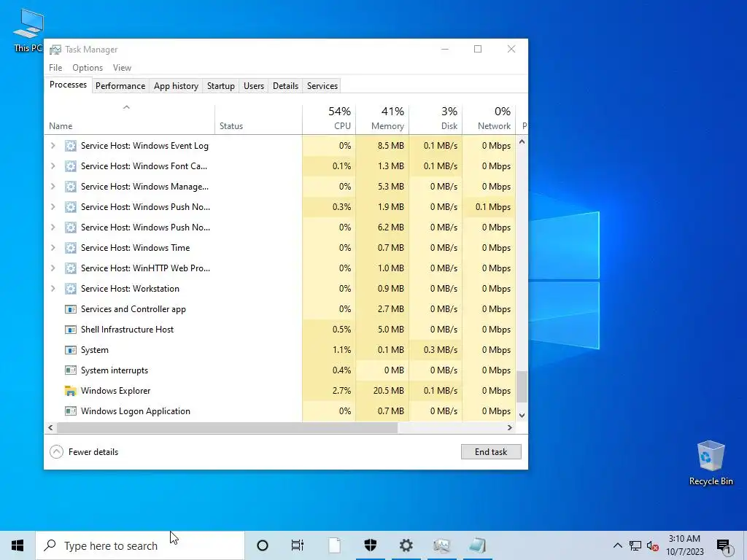Viewport: 747px width, 560px height.
Task: Collapse with the Fewer details chevron
Action: pyautogui.click(x=56, y=452)
